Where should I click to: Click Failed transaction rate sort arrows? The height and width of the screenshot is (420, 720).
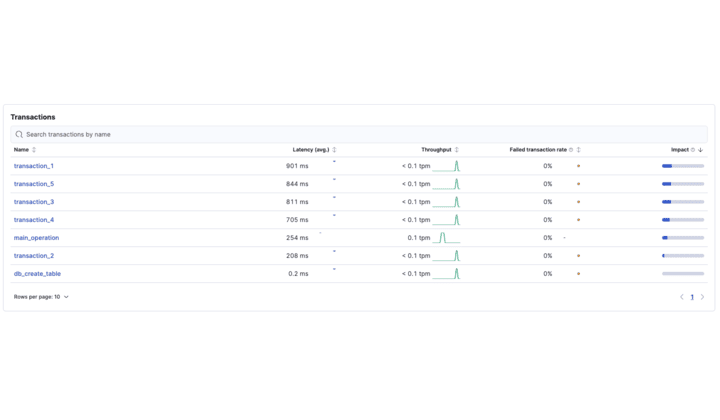(578, 150)
